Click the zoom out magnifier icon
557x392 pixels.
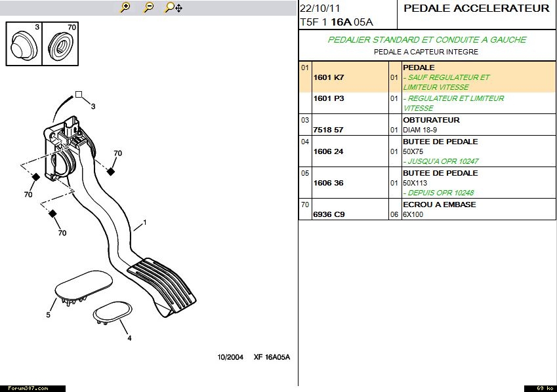point(149,7)
